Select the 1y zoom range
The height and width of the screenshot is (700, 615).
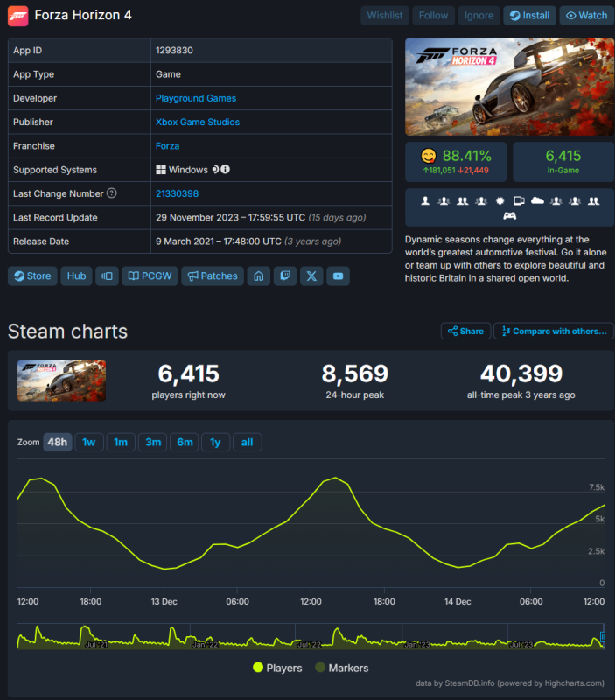(x=216, y=443)
